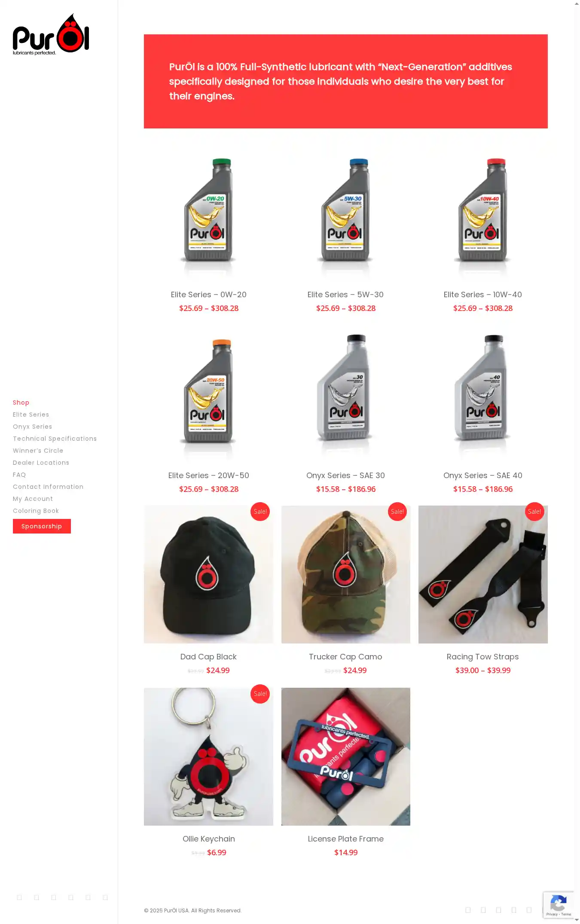Image resolution: width=580 pixels, height=924 pixels.
Task: Open the Coloring Book menu link
Action: click(x=36, y=511)
